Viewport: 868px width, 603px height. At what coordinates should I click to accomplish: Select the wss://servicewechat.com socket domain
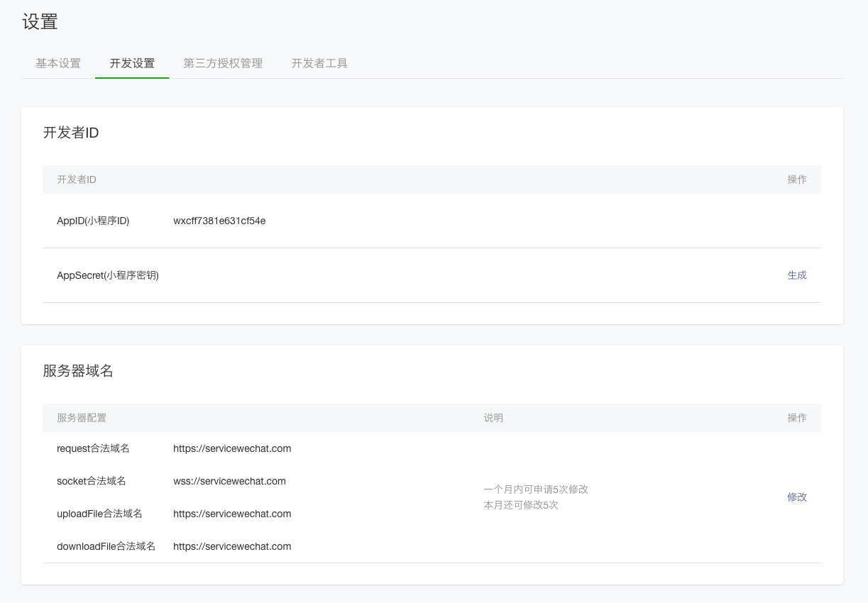[x=229, y=481]
